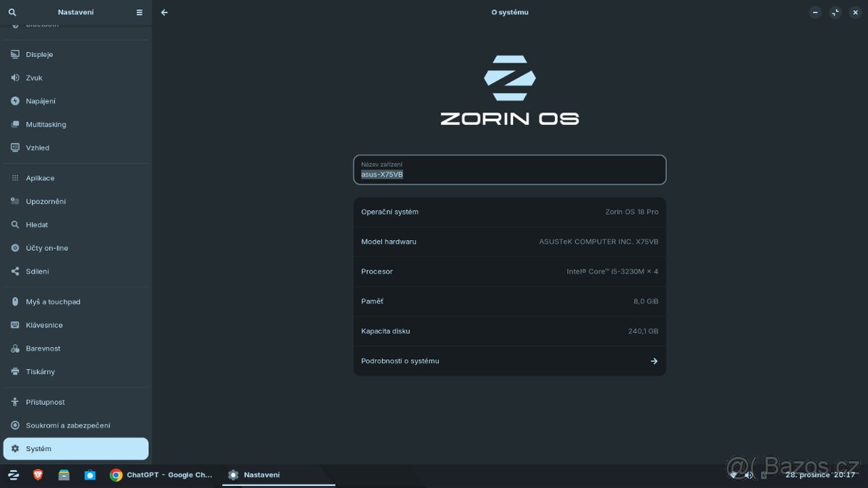
Task: Select Sdílení in the sidebar
Action: point(76,271)
